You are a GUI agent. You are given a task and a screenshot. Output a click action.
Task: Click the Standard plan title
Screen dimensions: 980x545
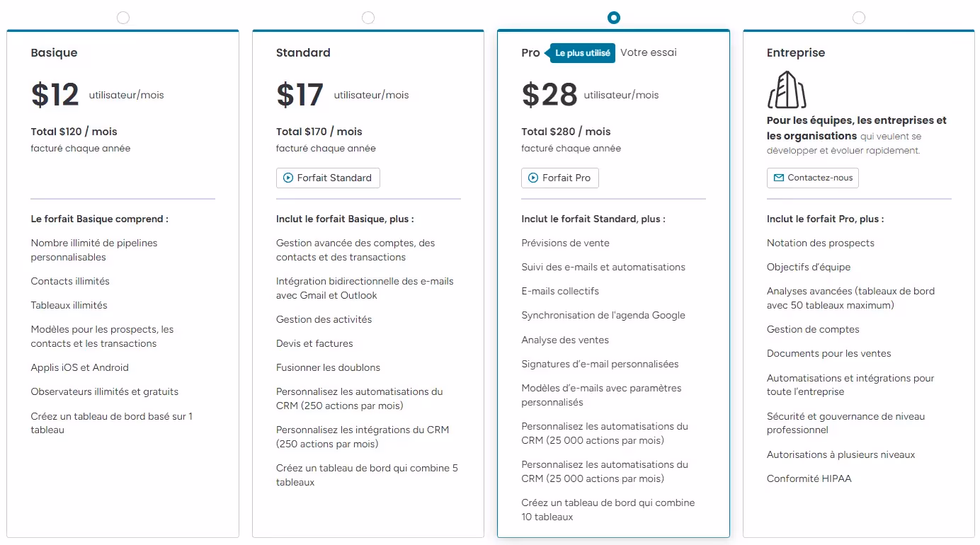click(x=303, y=53)
